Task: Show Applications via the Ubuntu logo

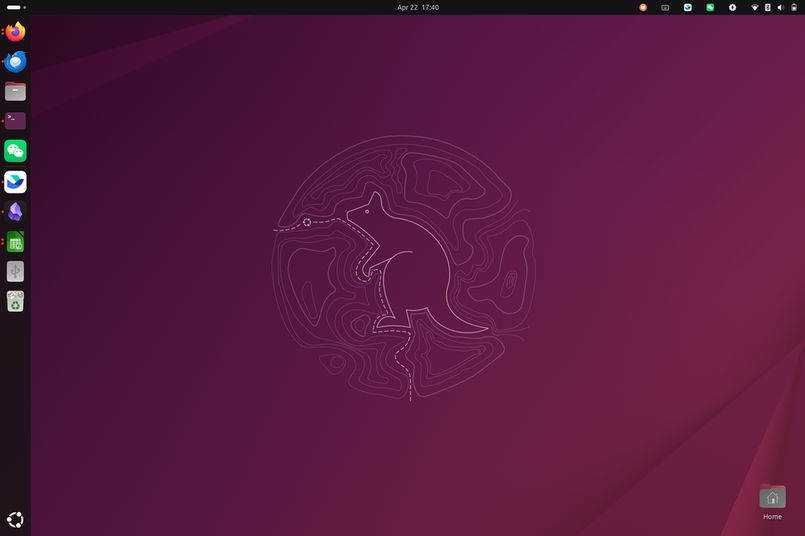Action: click(15, 520)
